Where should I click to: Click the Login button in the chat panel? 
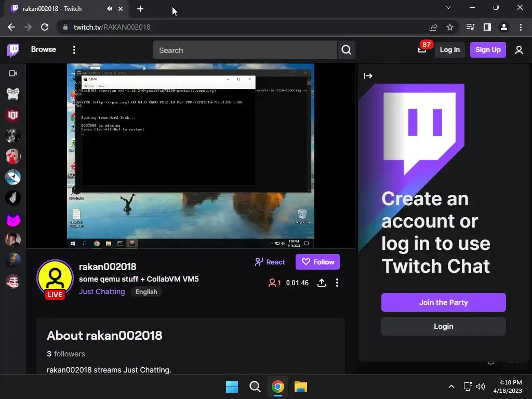(444, 326)
